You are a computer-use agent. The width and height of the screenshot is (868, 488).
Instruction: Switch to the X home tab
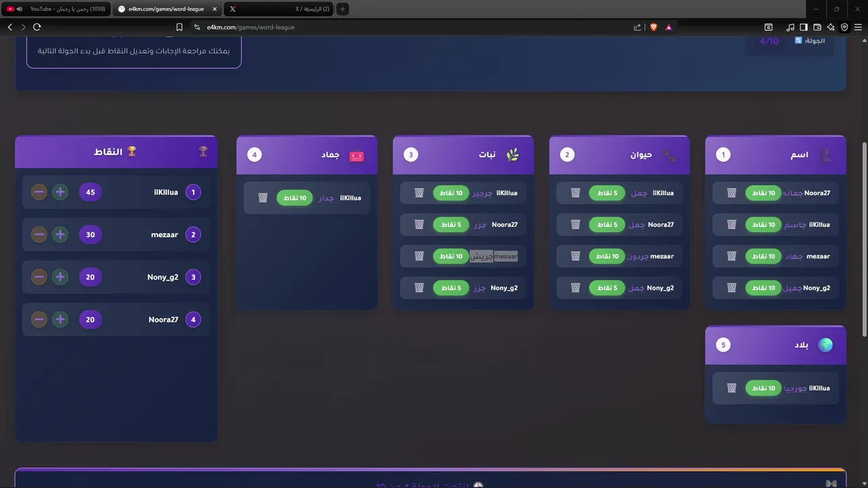279,9
